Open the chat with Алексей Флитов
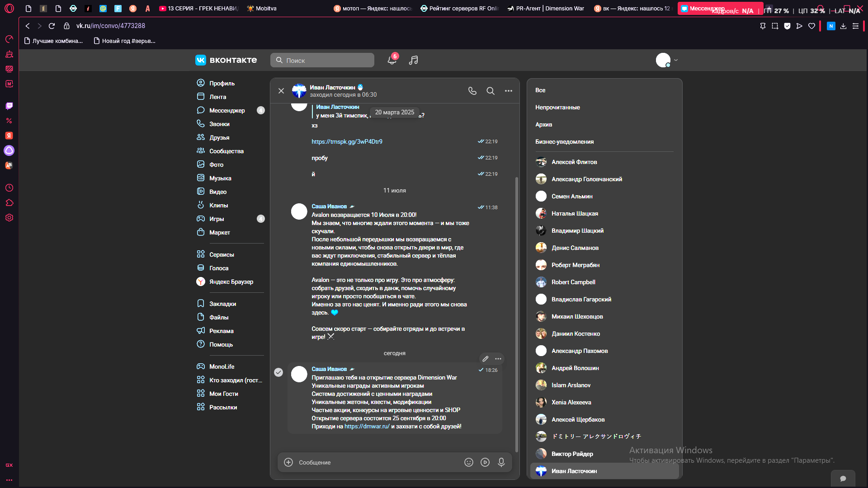Image resolution: width=868 pixels, height=488 pixels. pyautogui.click(x=604, y=162)
